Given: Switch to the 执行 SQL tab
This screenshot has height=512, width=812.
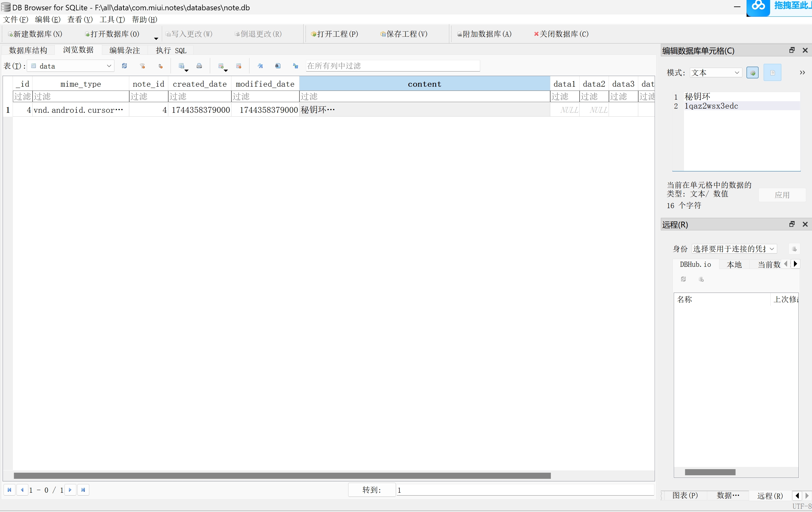Looking at the screenshot, I should coord(171,51).
